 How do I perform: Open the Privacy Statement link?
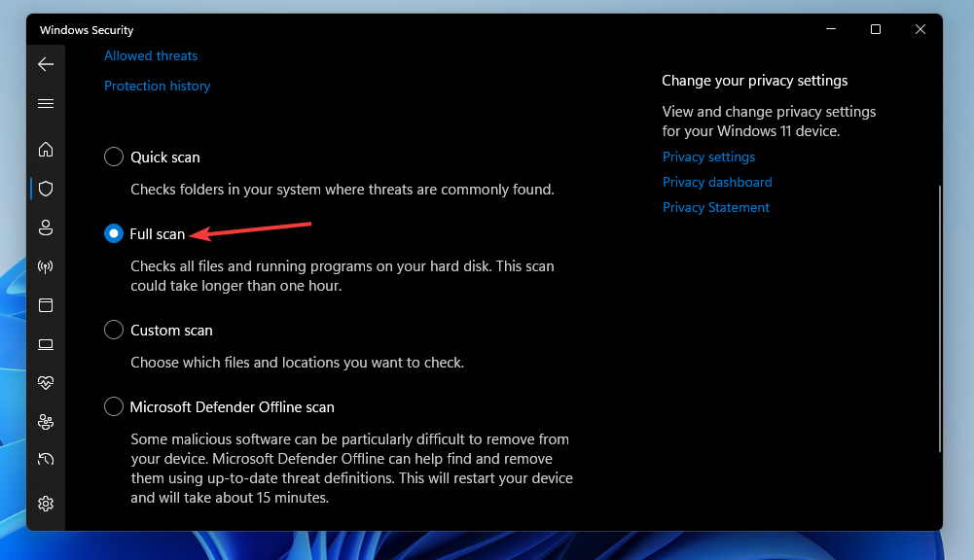715,207
